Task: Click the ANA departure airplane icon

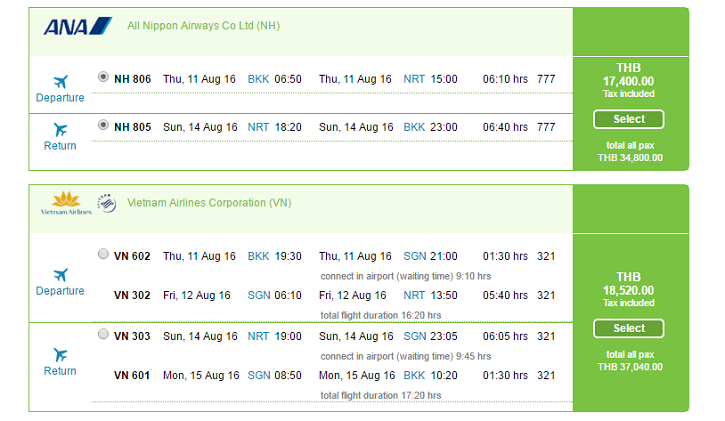Action: (x=61, y=82)
